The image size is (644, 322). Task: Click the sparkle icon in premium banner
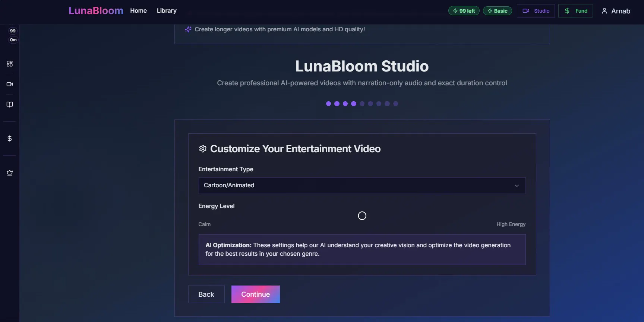click(x=188, y=29)
